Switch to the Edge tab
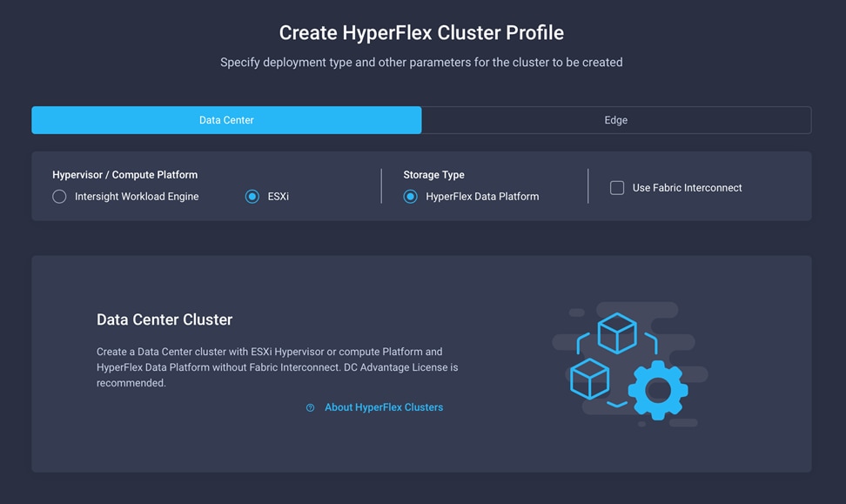This screenshot has width=846, height=504. click(616, 120)
